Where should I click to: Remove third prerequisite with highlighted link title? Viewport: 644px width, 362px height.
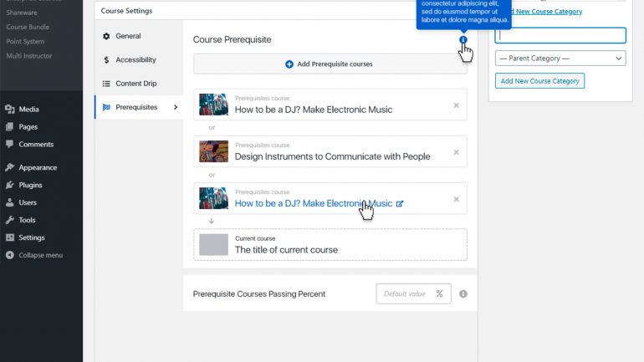click(456, 199)
